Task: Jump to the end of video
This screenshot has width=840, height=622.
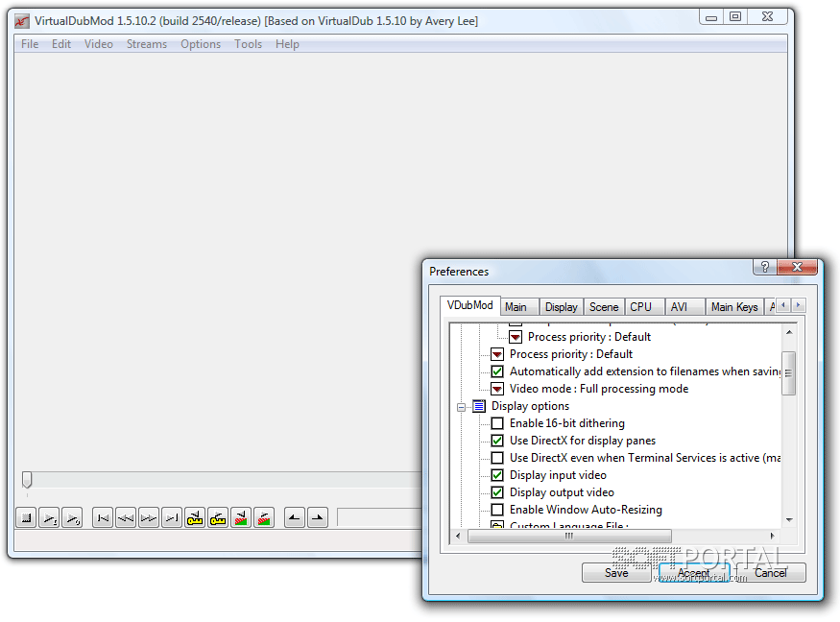Action: pos(172,518)
